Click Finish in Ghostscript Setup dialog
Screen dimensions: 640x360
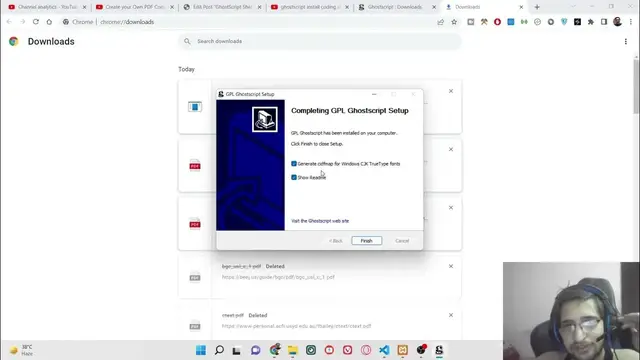(367, 241)
